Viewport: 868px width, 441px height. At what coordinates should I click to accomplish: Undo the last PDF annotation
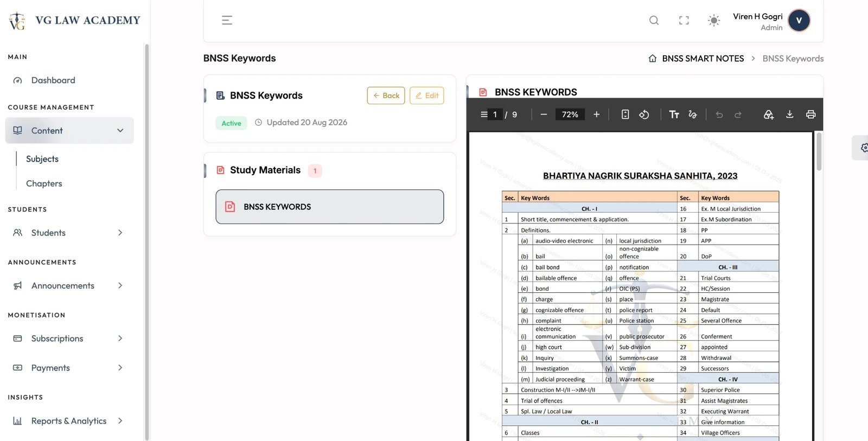pos(719,114)
